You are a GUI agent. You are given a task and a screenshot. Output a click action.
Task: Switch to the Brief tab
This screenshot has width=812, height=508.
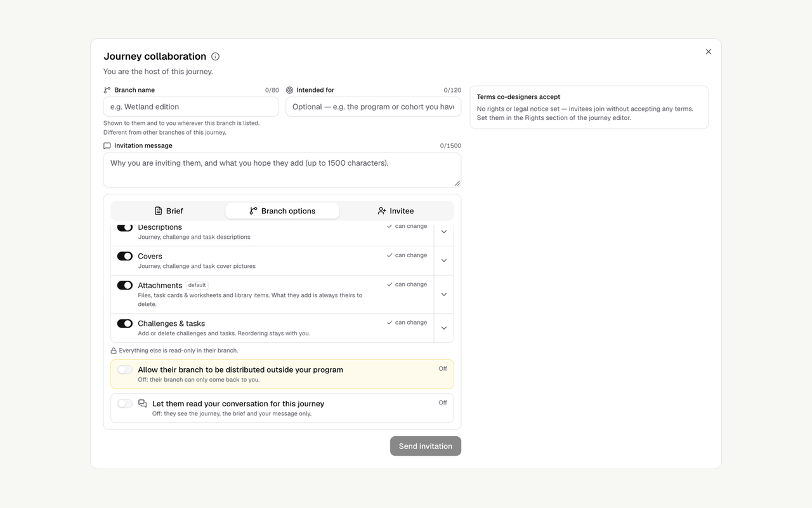(169, 211)
